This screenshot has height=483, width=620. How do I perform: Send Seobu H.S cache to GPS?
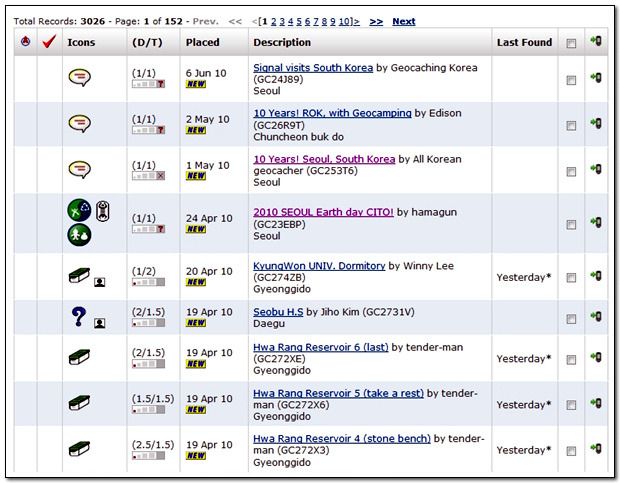[x=596, y=316]
